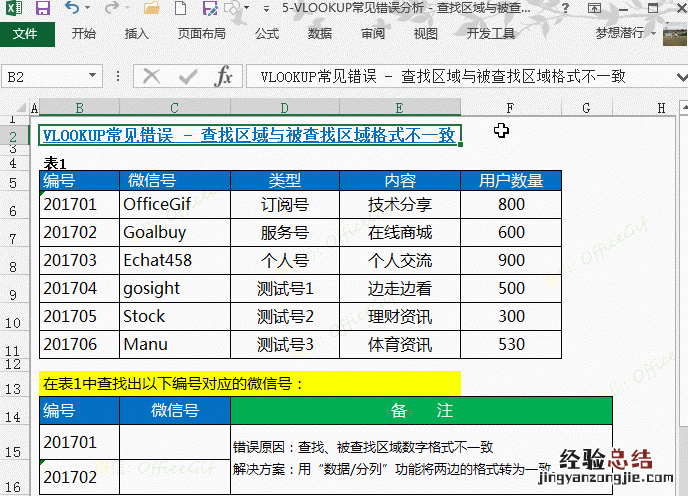Image resolution: width=688 pixels, height=496 pixels.
Task: Click the Open folder icon in title bar
Action: point(152,9)
